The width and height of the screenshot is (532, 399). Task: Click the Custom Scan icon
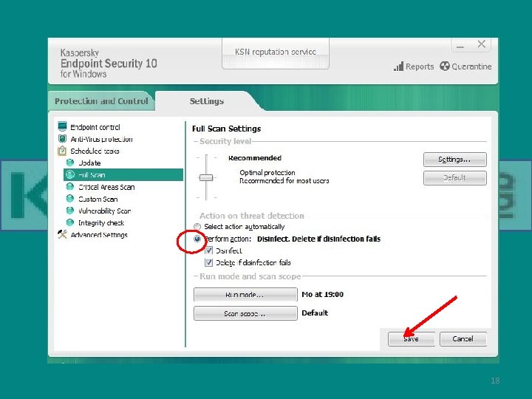point(70,199)
